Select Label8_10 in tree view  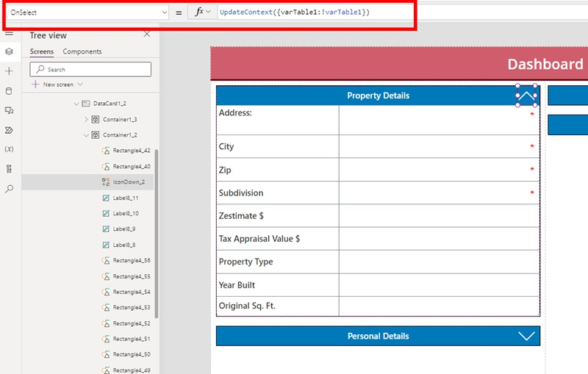tap(125, 213)
